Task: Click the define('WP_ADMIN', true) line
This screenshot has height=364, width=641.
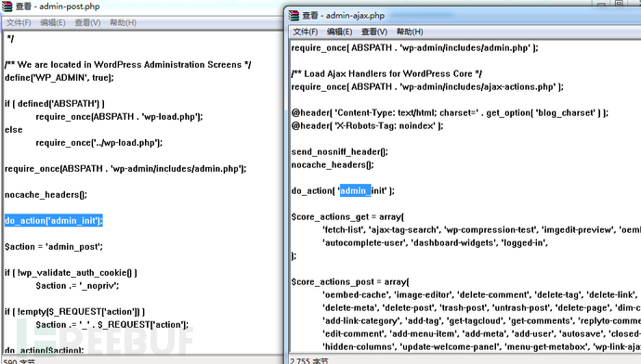Action: coord(59,78)
